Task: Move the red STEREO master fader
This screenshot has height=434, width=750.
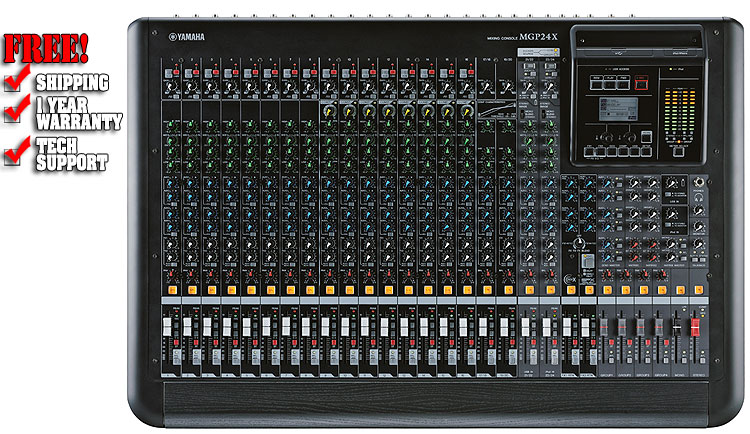Action: click(695, 326)
